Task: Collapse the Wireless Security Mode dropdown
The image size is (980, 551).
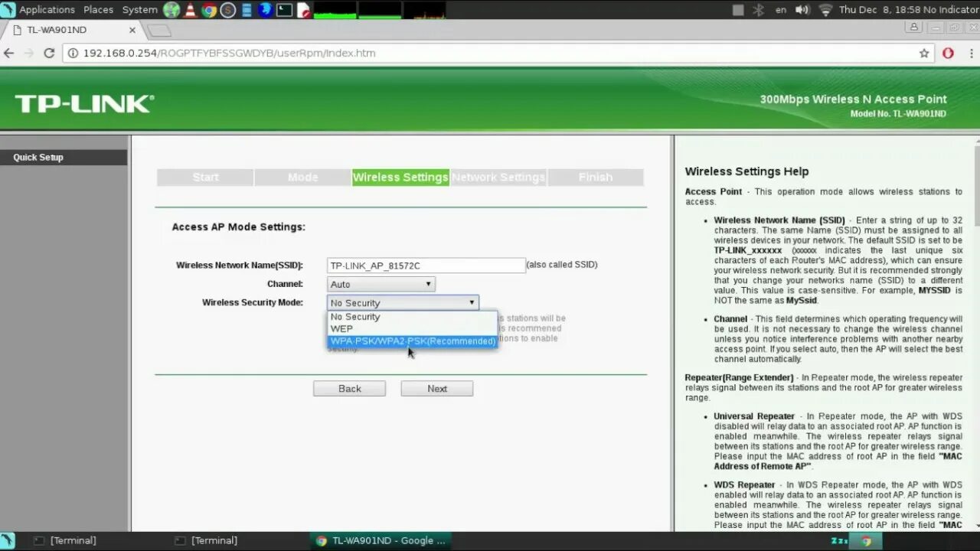Action: (403, 303)
